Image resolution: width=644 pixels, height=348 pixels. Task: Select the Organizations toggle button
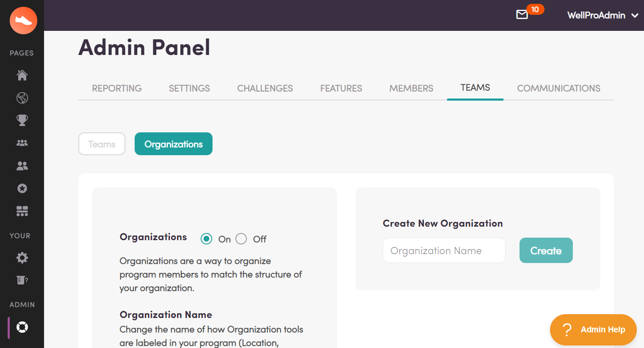pyautogui.click(x=173, y=144)
